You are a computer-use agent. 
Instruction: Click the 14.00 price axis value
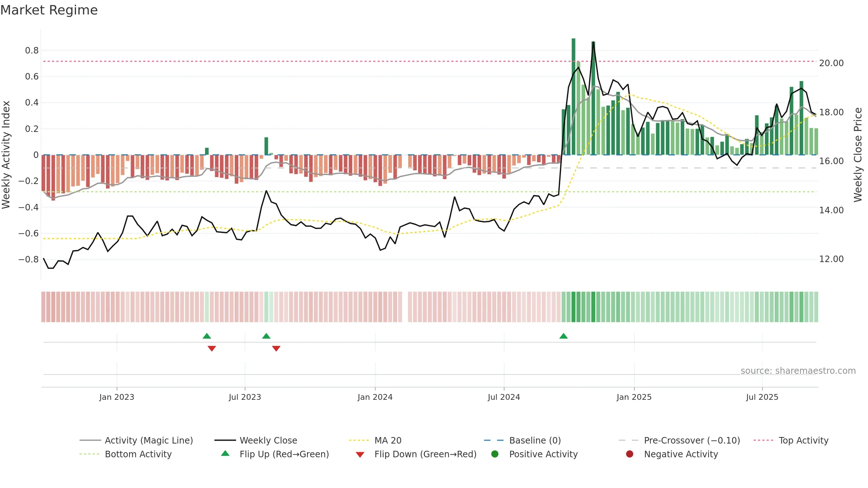831,210
